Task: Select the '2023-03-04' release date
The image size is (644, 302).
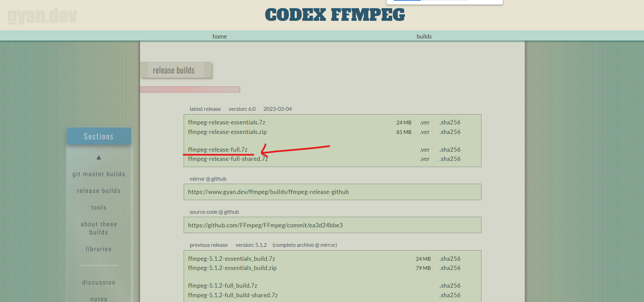Action: [x=278, y=109]
